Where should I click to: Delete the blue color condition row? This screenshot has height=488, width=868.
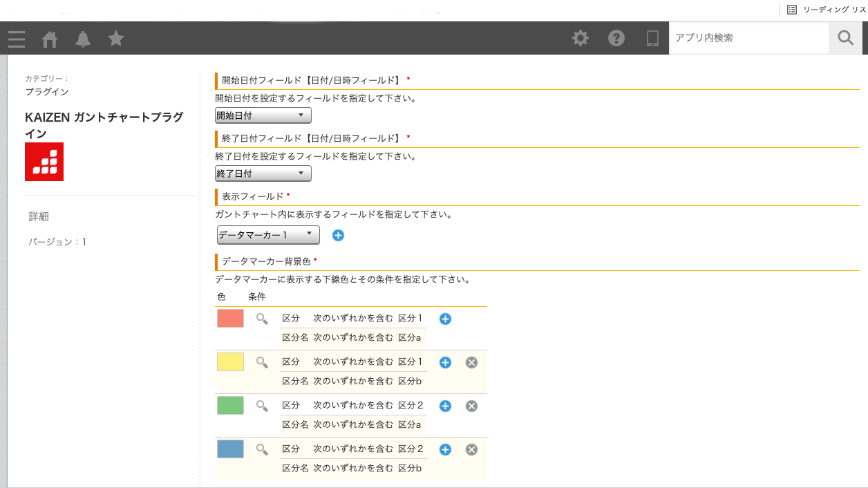point(471,449)
